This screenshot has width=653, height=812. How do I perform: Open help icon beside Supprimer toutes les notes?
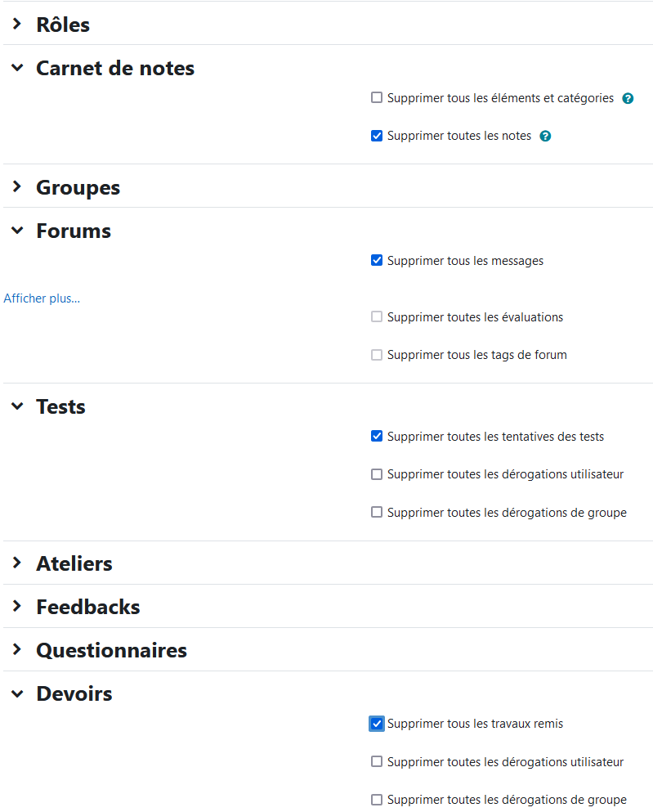point(545,137)
